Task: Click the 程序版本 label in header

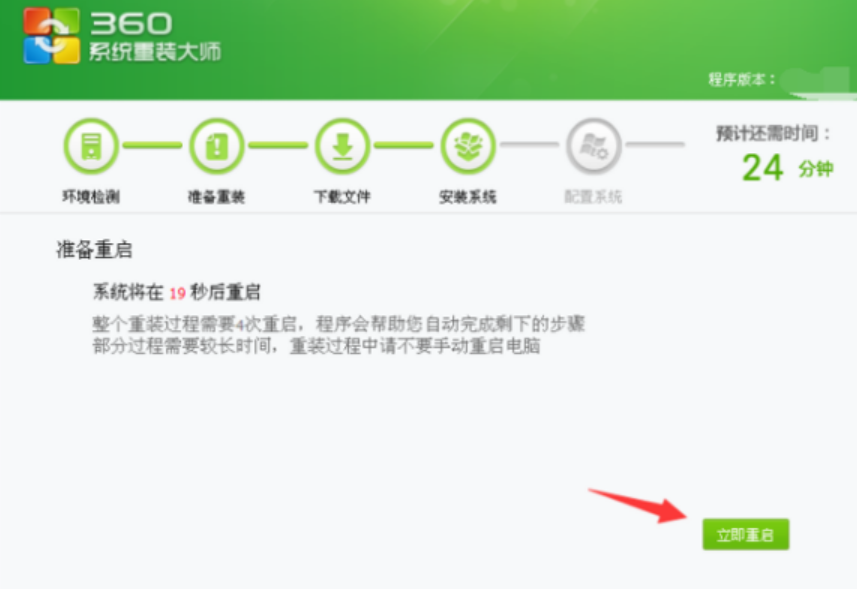Action: [742, 79]
